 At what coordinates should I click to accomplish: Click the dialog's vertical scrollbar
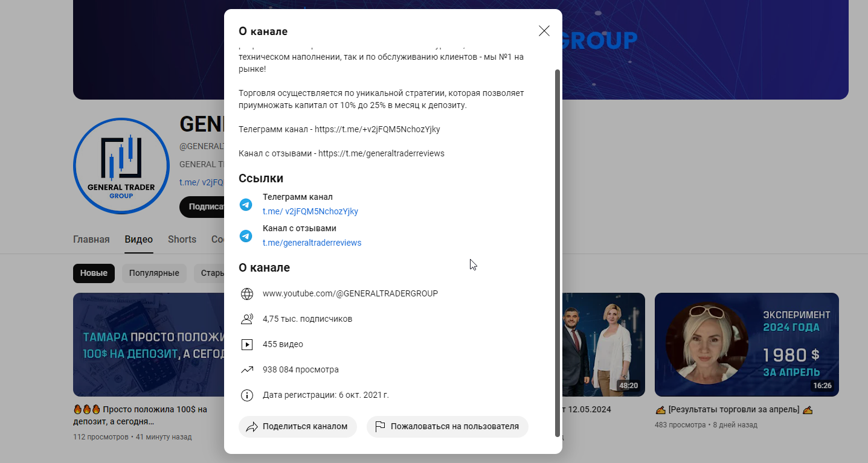coord(558,252)
